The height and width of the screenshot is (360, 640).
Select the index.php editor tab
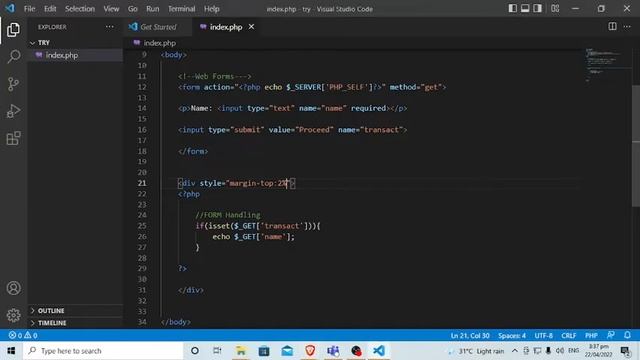[226, 27]
